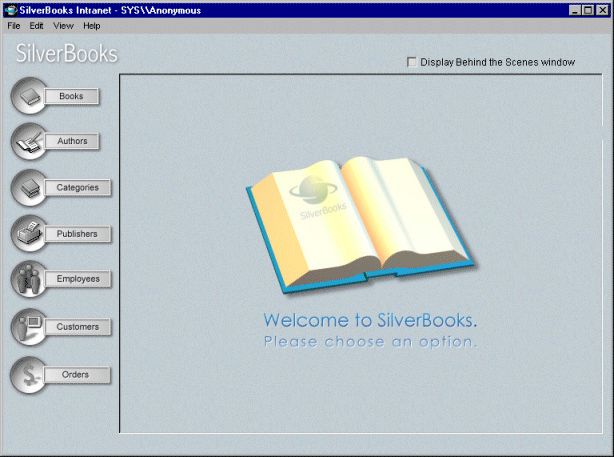Viewport: 614px width, 457px height.
Task: Maximize the SilverBooks Intranet window
Action: 588,10
